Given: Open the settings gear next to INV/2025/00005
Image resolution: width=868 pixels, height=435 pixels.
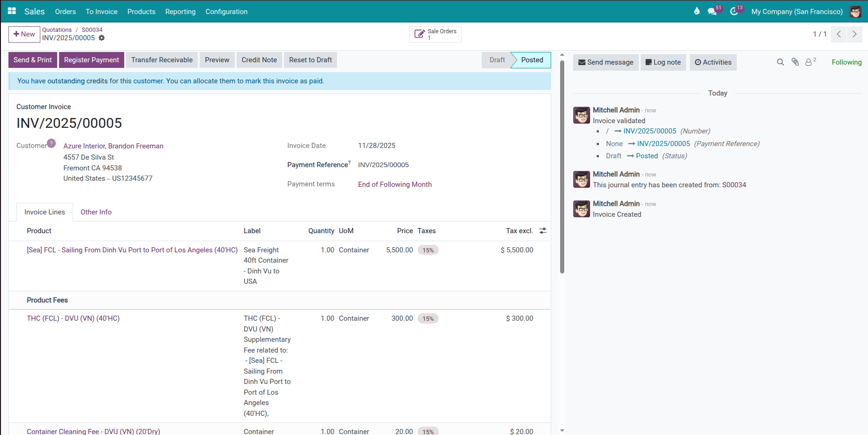Looking at the screenshot, I should coord(102,38).
